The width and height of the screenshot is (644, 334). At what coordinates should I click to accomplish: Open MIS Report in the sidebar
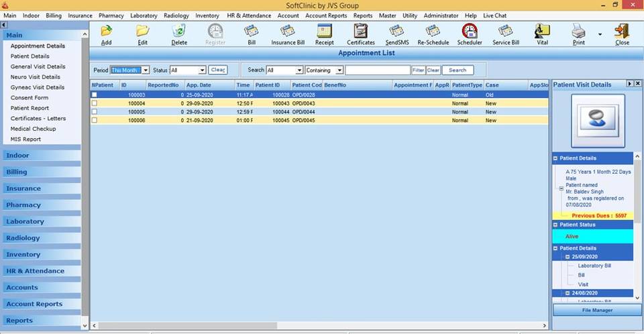[x=25, y=140]
